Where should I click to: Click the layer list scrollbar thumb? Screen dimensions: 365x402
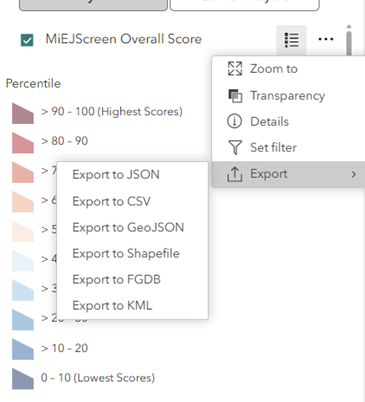point(349,43)
